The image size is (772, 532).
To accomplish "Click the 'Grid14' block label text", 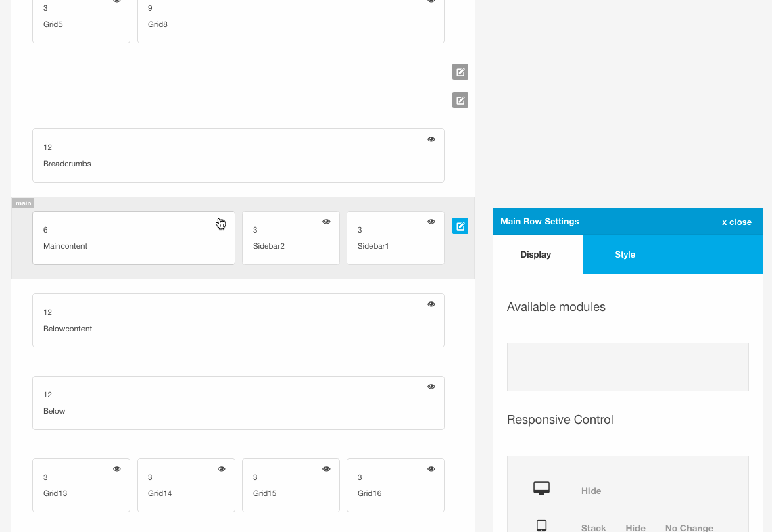I will pos(160,493).
